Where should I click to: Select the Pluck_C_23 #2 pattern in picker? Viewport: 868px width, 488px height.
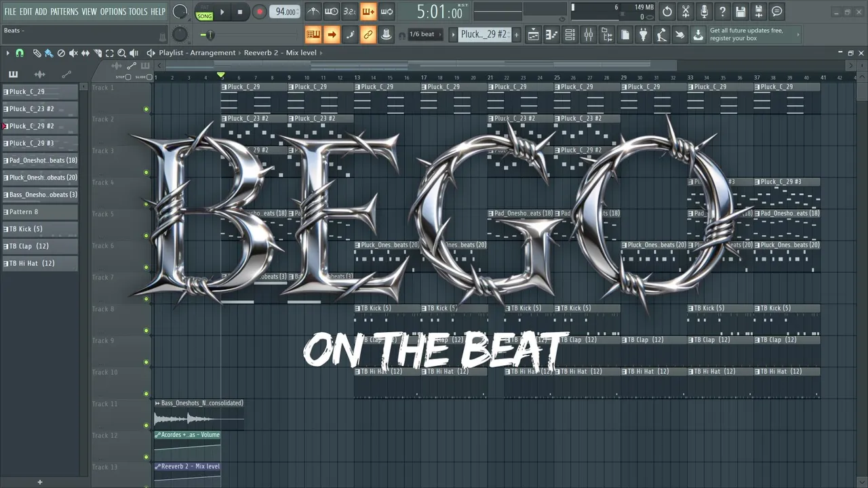[x=40, y=108]
